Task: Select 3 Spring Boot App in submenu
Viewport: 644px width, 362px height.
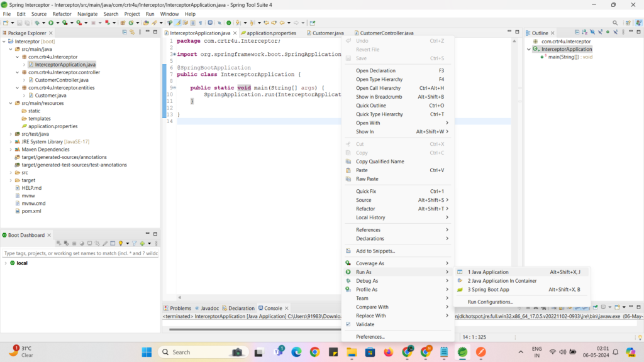Action: tap(522, 289)
